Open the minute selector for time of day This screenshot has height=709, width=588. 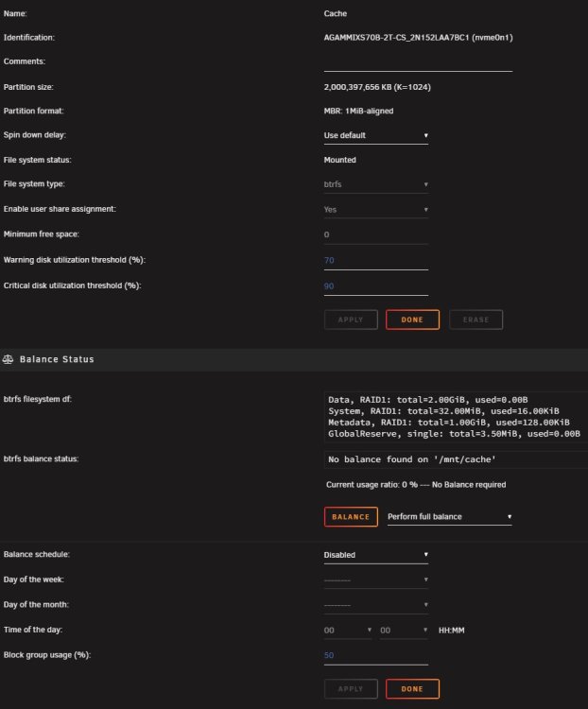tap(404, 631)
